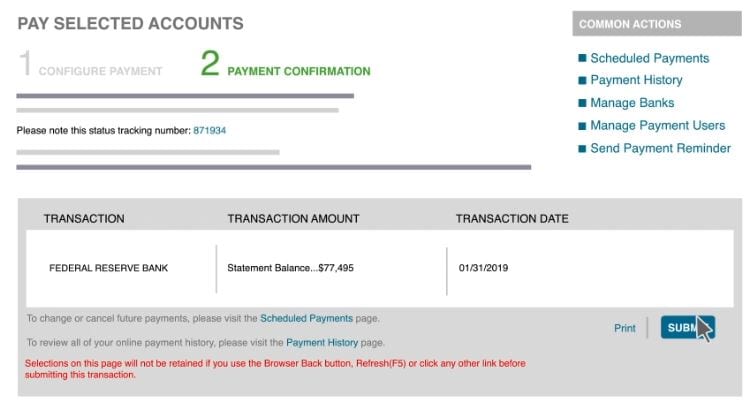Click the square bullet beside Payment History
Screen dimensions: 756x417
pyautogui.click(x=581, y=81)
